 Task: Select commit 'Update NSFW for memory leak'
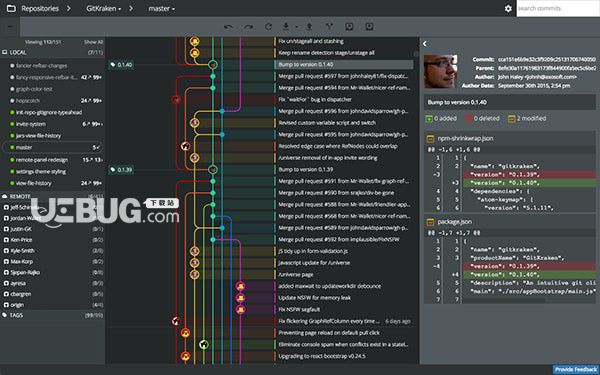tap(315, 298)
